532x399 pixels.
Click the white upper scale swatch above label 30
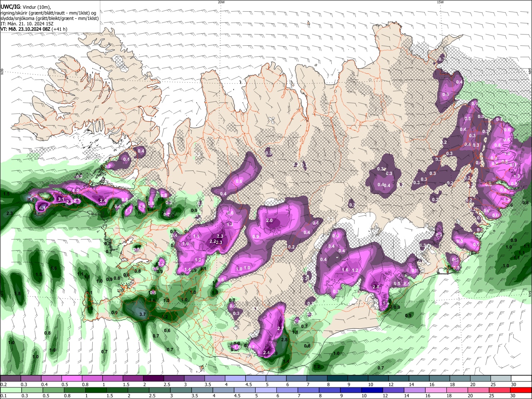[521, 379]
